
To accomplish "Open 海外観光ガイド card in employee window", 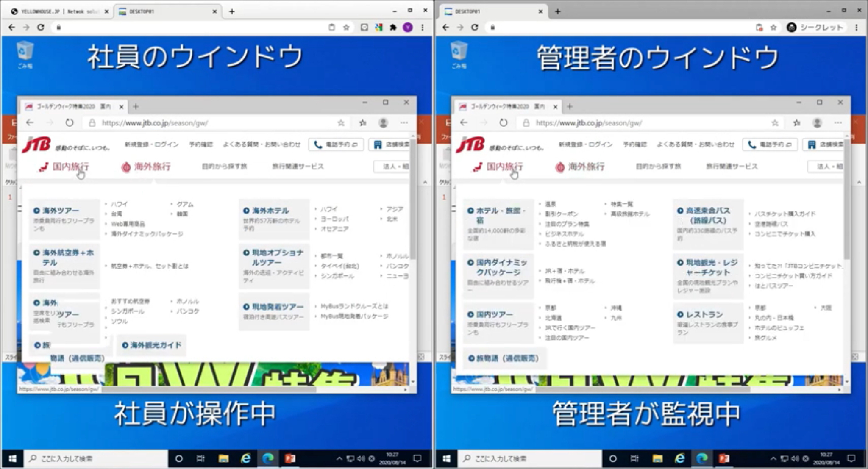I will click(152, 345).
